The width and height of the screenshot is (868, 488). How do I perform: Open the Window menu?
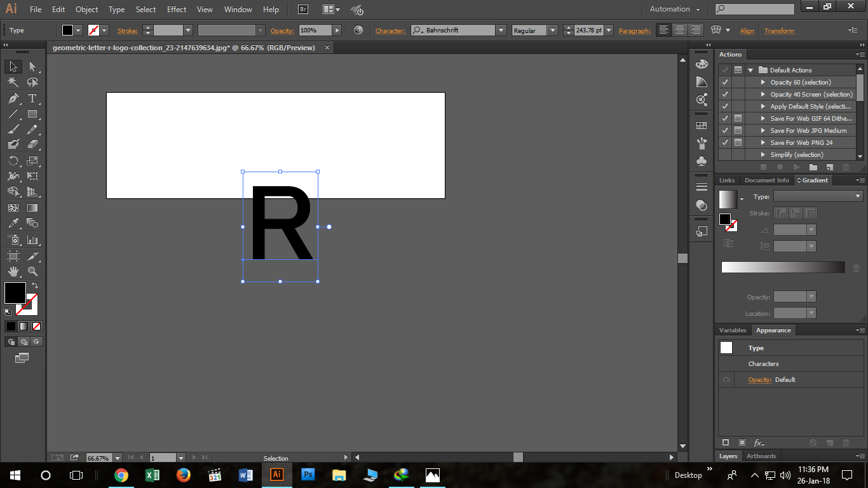[238, 10]
